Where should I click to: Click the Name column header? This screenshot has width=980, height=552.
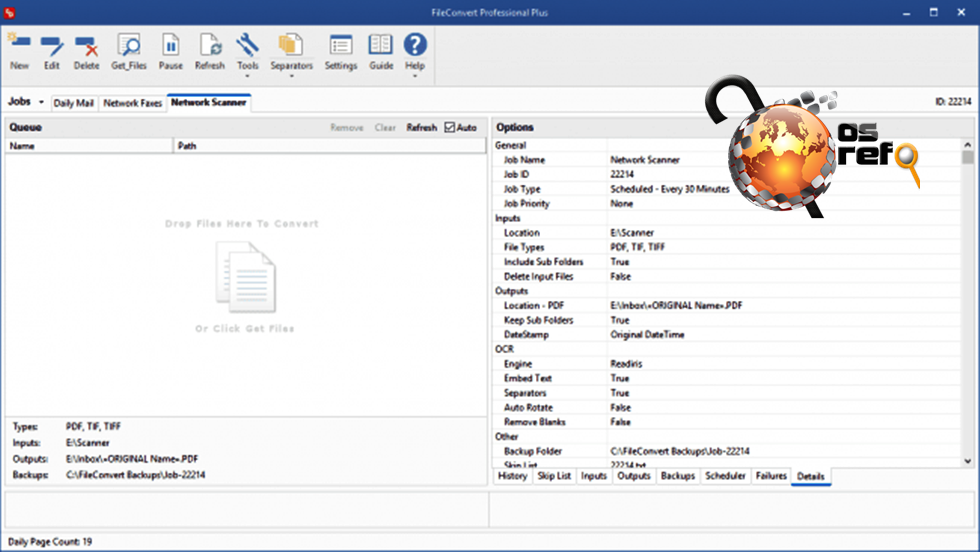(x=89, y=146)
